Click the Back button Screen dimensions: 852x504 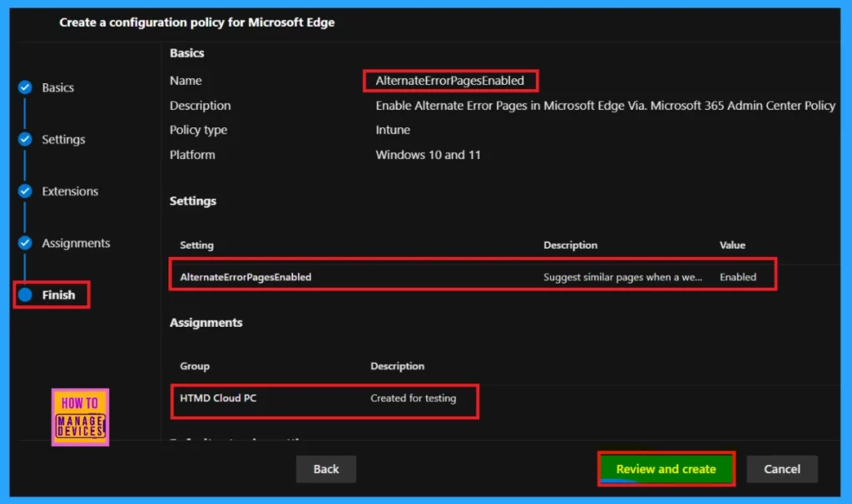point(326,469)
